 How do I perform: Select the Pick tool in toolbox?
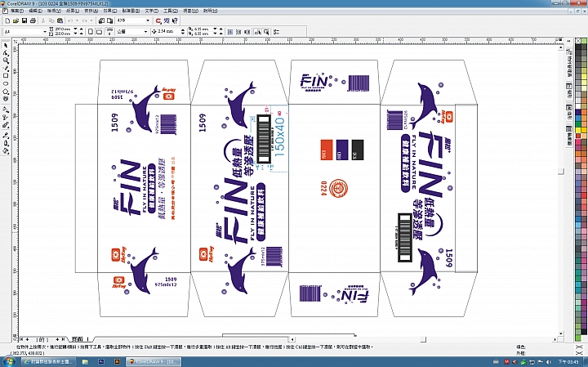pyautogui.click(x=5, y=45)
